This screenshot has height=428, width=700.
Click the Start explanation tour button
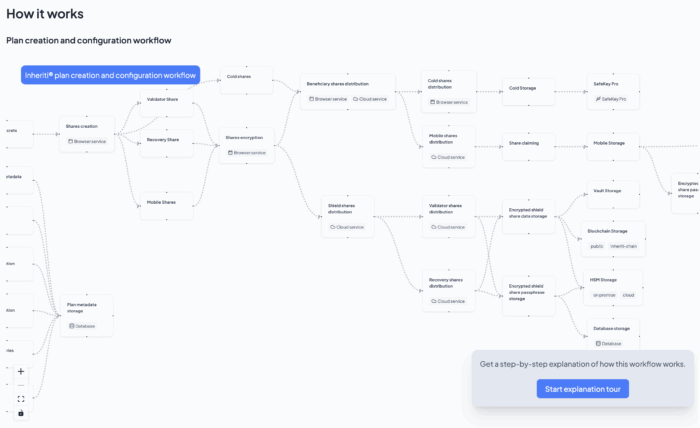click(583, 389)
